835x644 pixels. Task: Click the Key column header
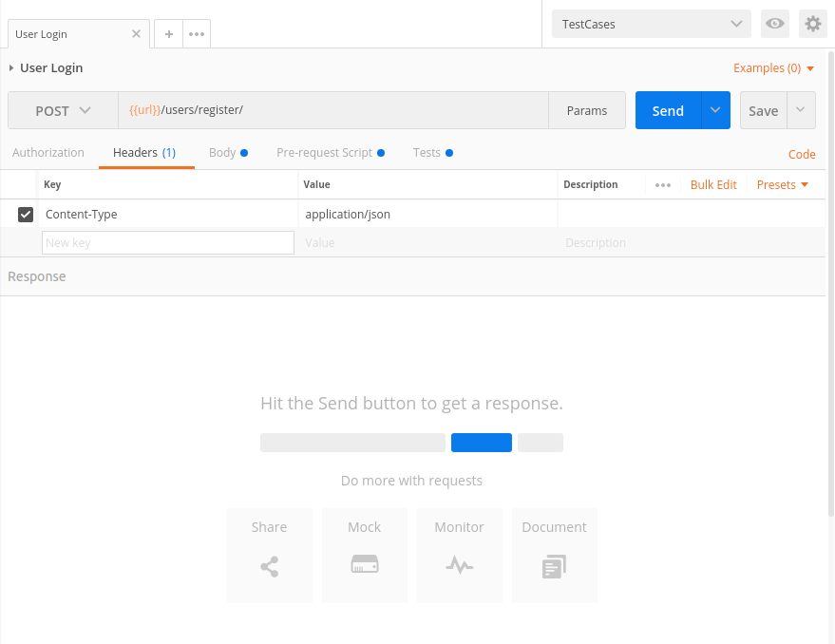(52, 184)
